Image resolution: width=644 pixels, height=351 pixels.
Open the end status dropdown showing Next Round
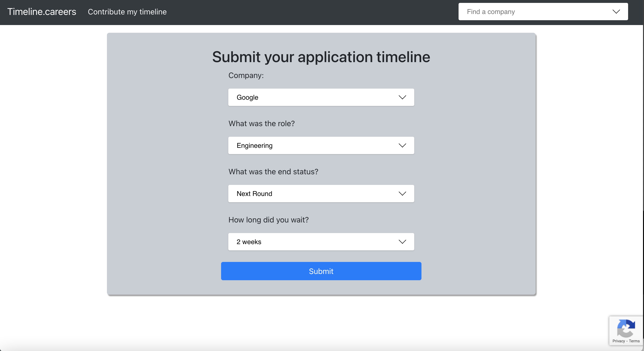click(321, 193)
